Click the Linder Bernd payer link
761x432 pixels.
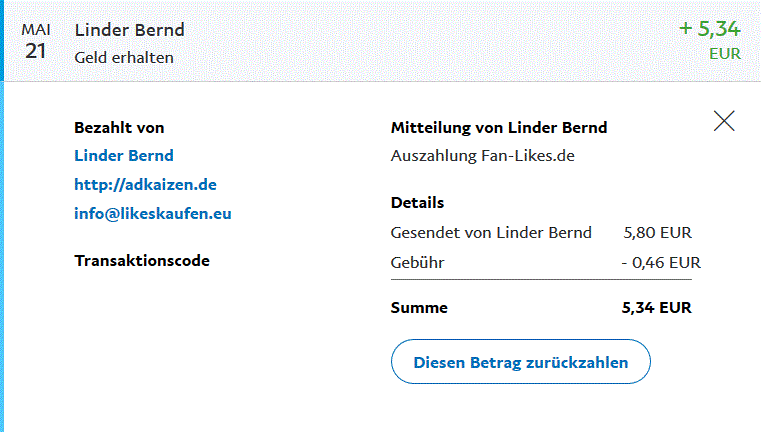(x=123, y=155)
